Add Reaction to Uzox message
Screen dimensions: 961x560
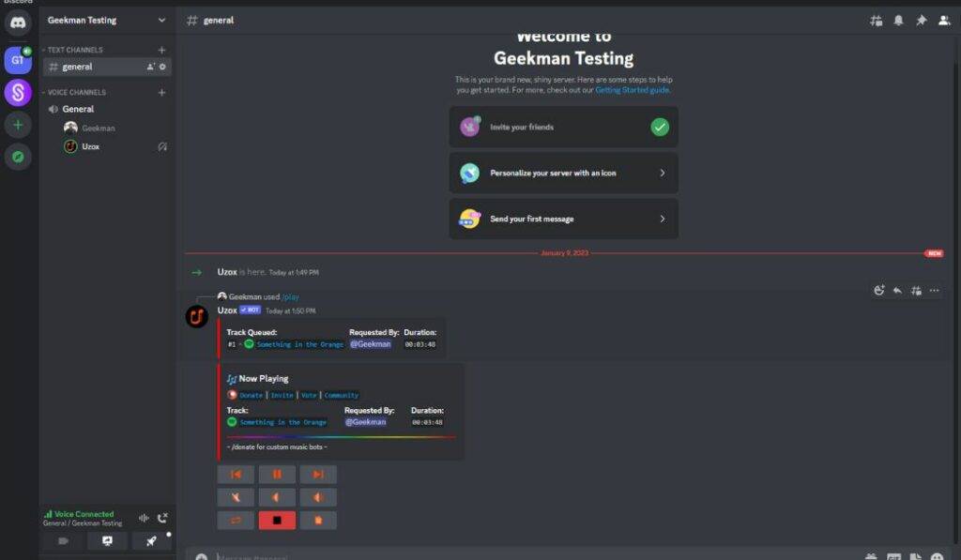click(x=878, y=291)
